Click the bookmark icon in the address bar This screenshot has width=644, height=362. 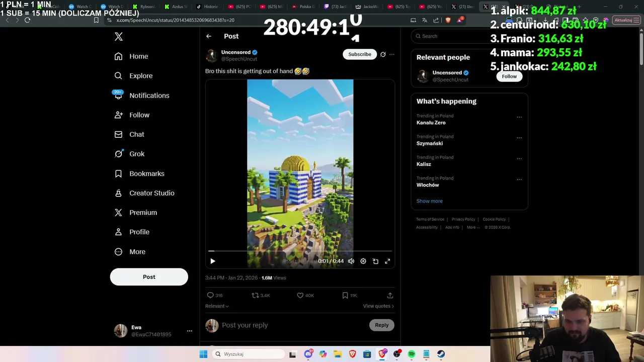[x=96, y=20]
